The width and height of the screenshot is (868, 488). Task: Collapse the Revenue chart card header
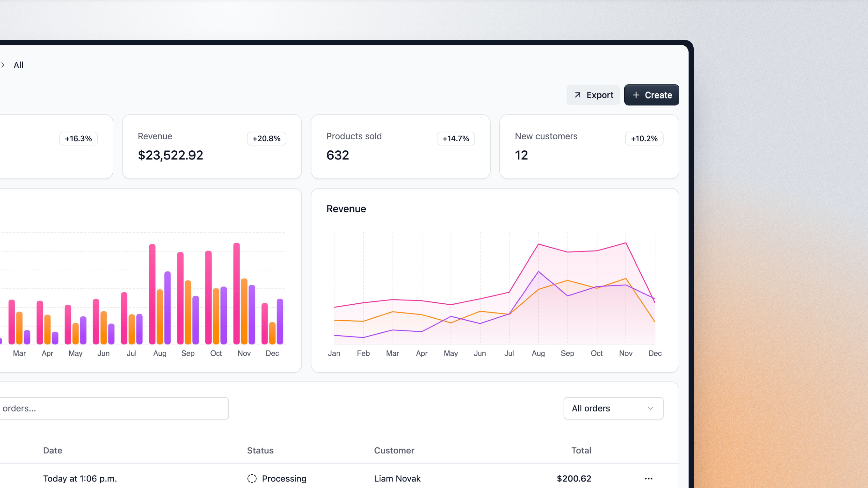point(346,209)
